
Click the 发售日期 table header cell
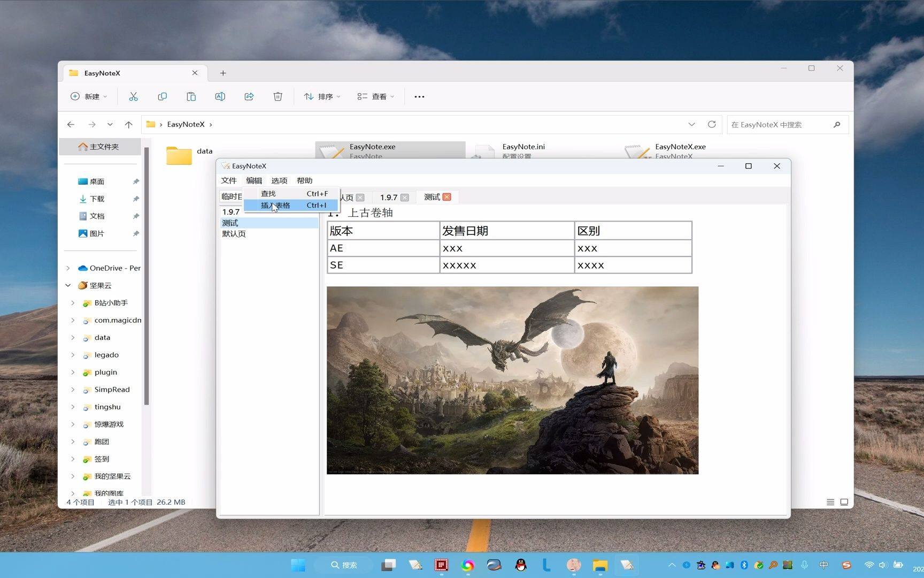pos(507,231)
